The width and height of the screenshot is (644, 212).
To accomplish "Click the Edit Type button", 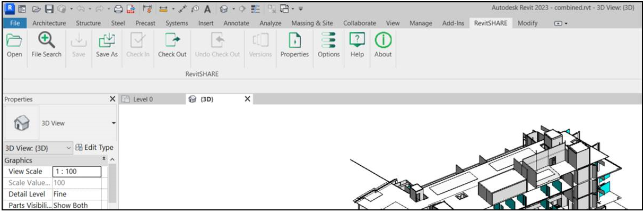I will click(94, 148).
